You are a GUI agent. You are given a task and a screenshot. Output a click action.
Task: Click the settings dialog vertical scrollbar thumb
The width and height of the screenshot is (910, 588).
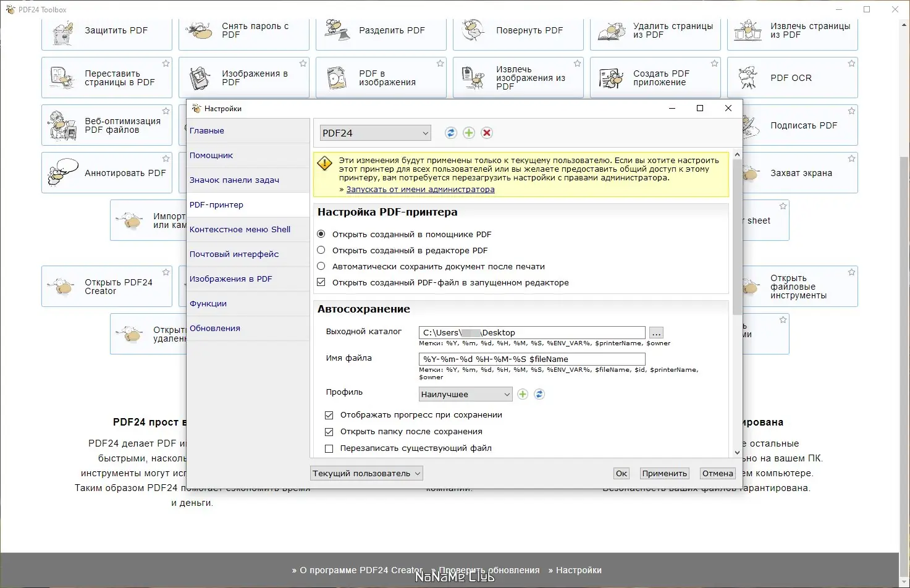pyautogui.click(x=737, y=237)
